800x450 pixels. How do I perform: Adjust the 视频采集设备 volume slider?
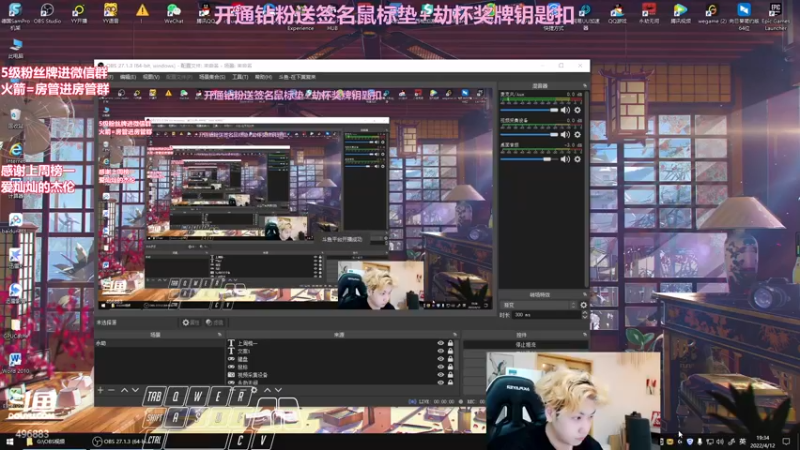point(529,135)
